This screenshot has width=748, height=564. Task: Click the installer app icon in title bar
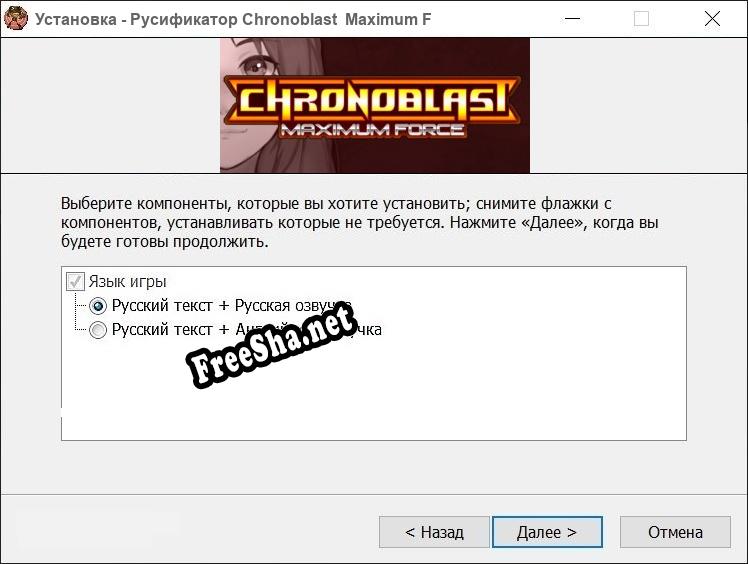coord(16,18)
